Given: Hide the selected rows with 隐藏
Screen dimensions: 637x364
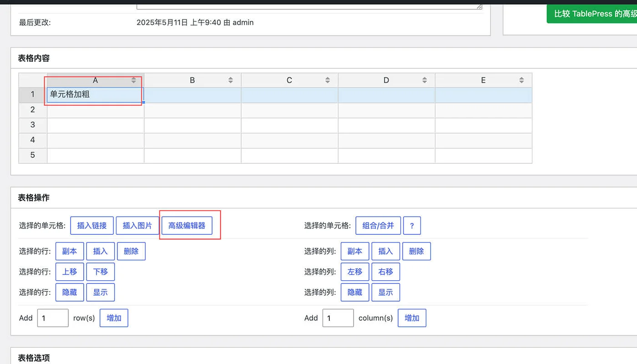Looking at the screenshot, I should coord(69,292).
